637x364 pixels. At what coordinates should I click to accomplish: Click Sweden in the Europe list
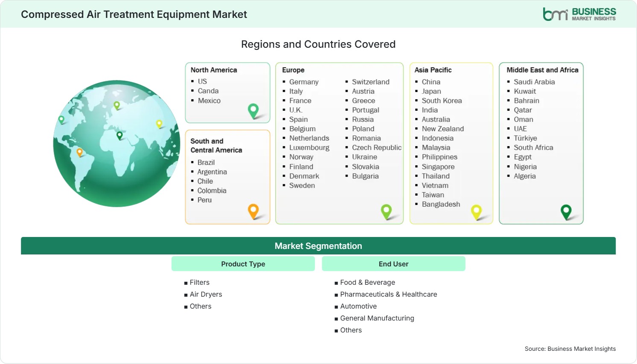302,185
